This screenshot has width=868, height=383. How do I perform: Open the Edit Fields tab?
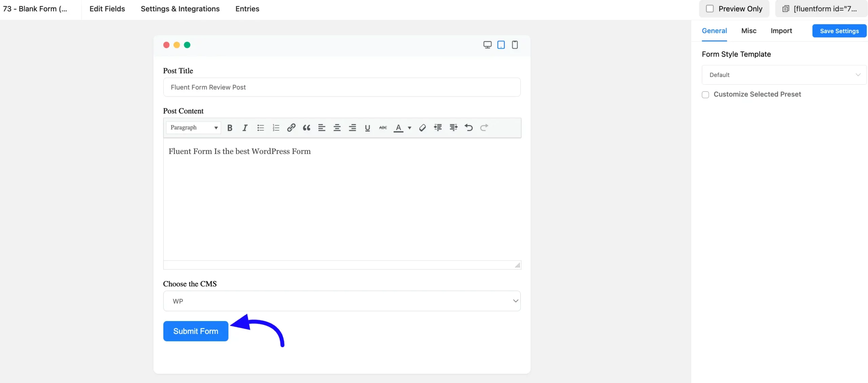[x=107, y=9]
